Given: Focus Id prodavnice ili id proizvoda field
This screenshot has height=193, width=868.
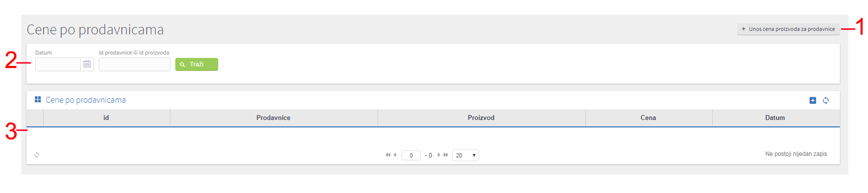Looking at the screenshot, I should (x=134, y=64).
